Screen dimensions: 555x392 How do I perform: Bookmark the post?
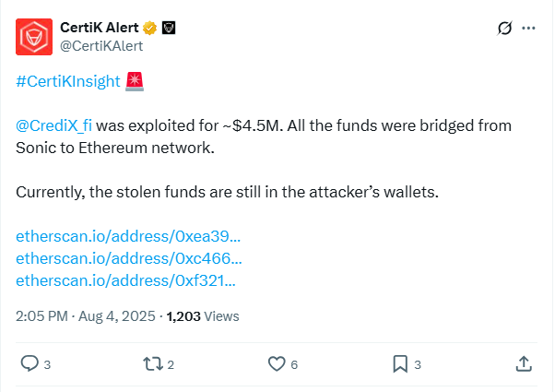pos(400,363)
